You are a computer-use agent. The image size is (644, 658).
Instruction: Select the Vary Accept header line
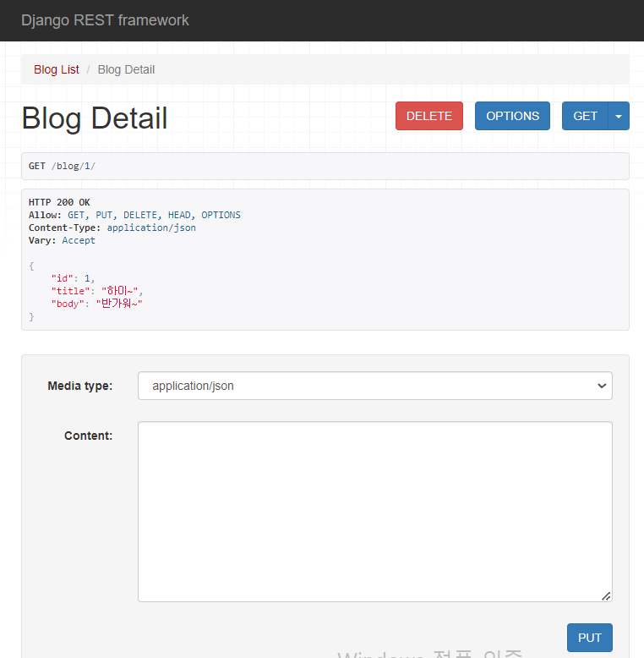point(62,240)
